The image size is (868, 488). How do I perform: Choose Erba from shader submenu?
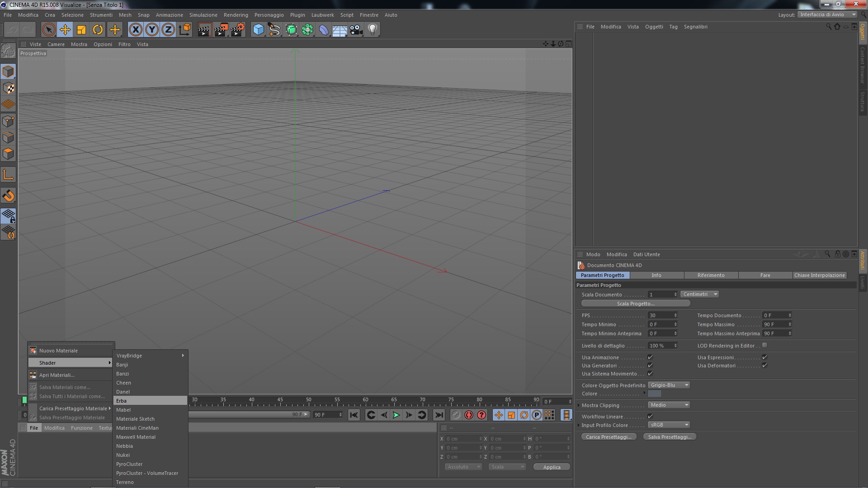pyautogui.click(x=122, y=401)
